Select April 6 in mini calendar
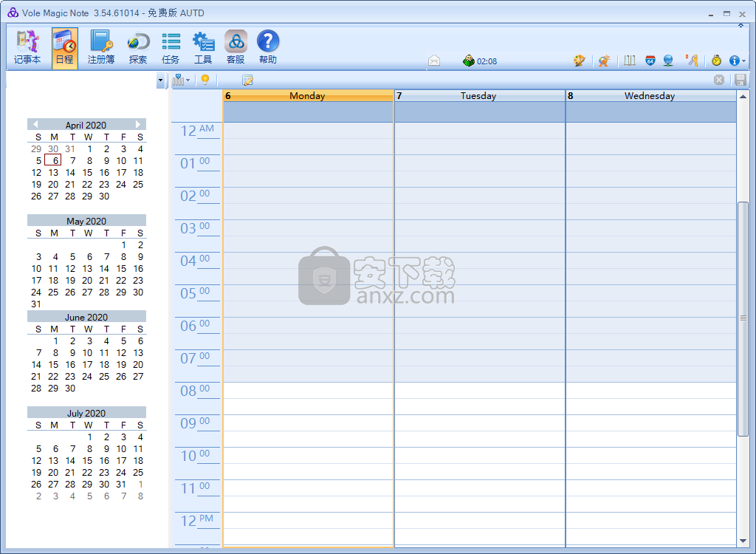Viewport: 756px width, 554px height. (x=53, y=160)
